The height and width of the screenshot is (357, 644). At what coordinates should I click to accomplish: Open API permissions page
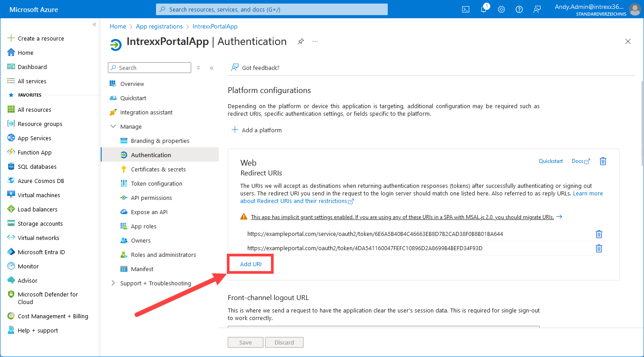pos(151,198)
